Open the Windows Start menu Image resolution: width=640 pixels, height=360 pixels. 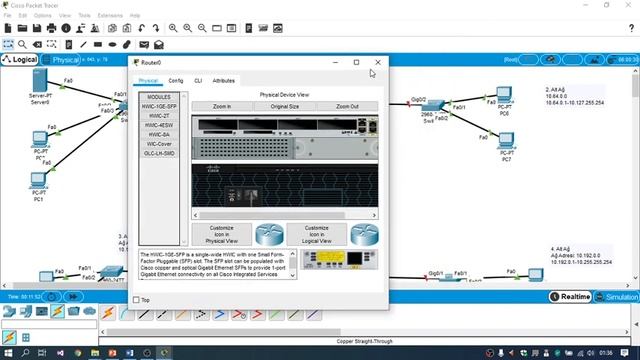[x=8, y=353]
